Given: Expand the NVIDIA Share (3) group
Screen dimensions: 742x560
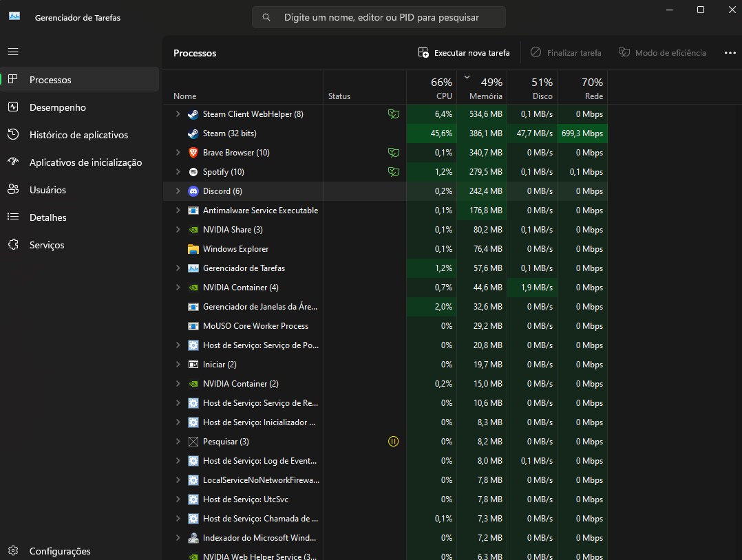Looking at the screenshot, I should pyautogui.click(x=178, y=230).
